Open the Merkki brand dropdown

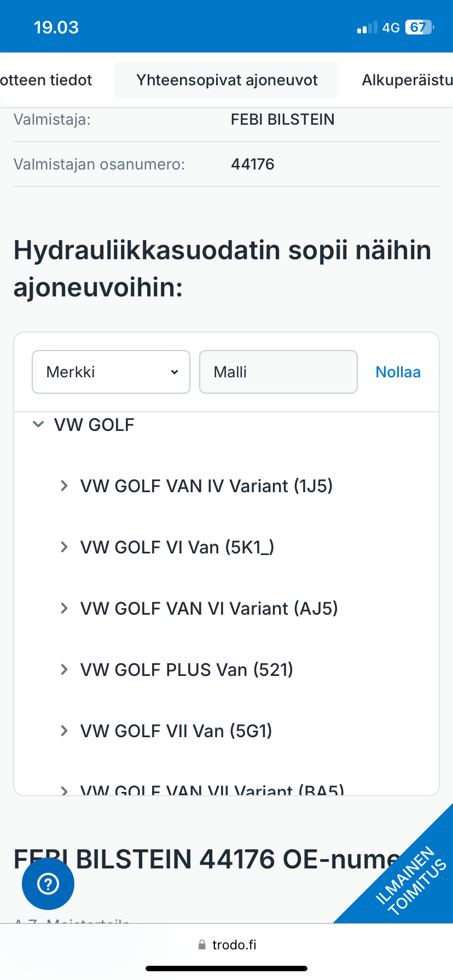[111, 372]
